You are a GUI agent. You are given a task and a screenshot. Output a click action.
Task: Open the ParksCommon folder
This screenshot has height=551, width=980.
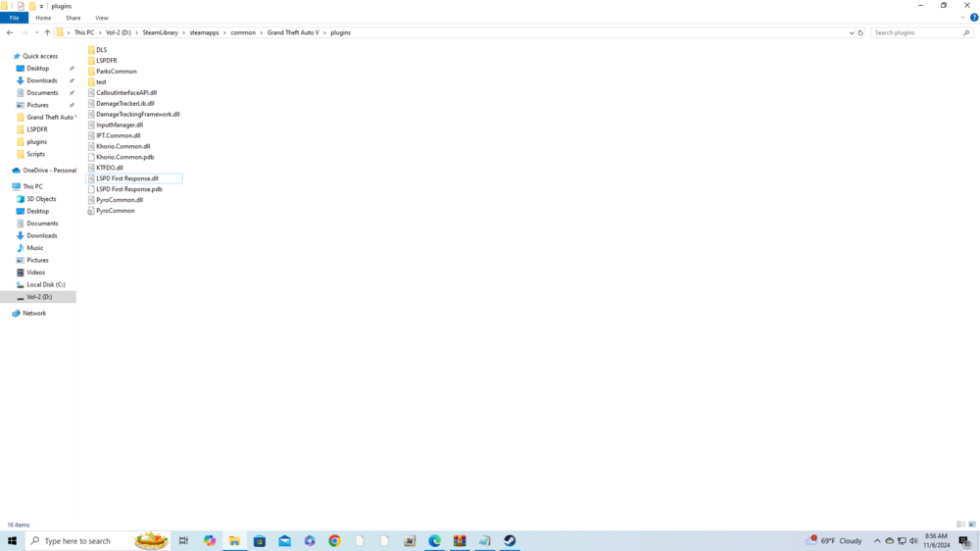pyautogui.click(x=113, y=72)
